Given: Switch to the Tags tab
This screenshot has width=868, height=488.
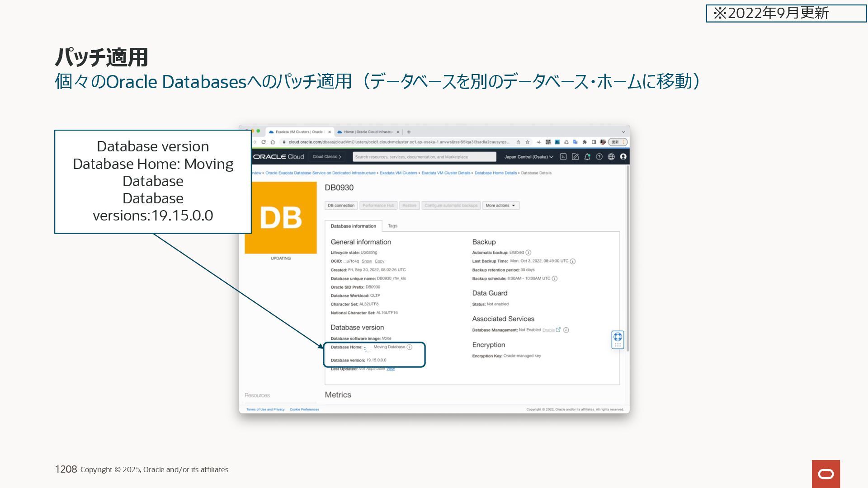Looking at the screenshot, I should 392,226.
